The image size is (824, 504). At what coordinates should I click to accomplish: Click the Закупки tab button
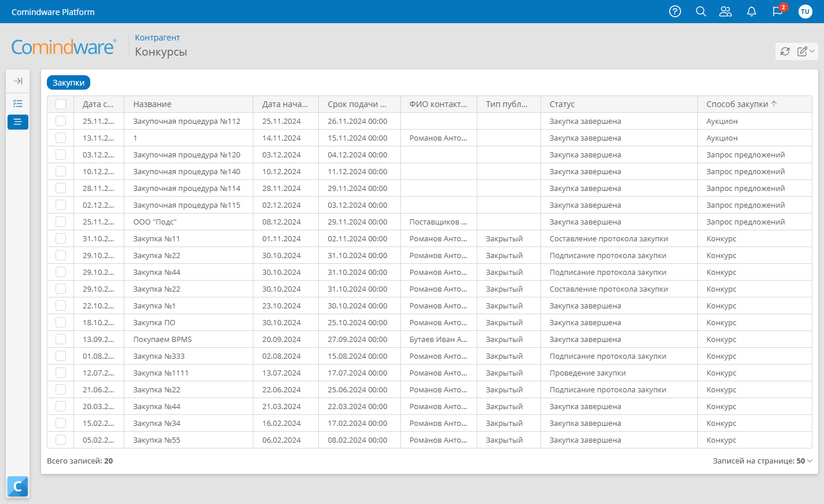tap(68, 83)
